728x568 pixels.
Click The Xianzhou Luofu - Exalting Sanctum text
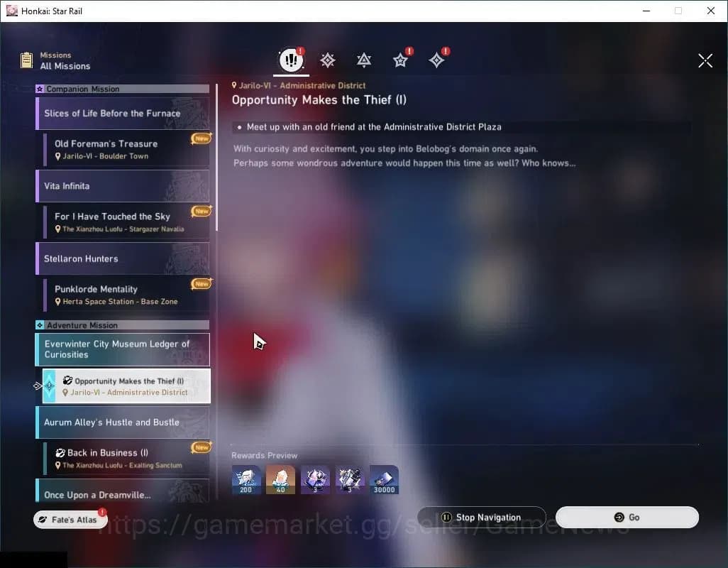(122, 465)
